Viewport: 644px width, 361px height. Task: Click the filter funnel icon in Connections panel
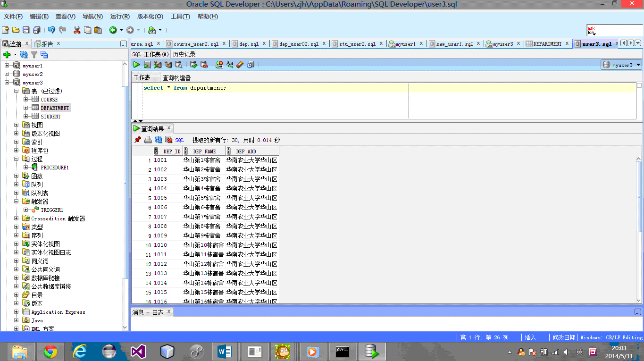[34, 55]
